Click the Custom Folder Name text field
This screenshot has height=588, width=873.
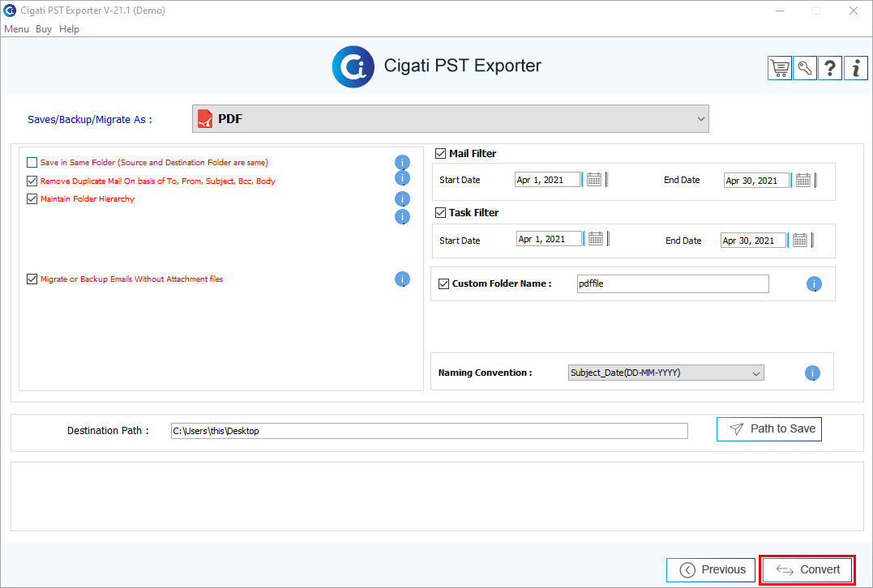click(673, 283)
